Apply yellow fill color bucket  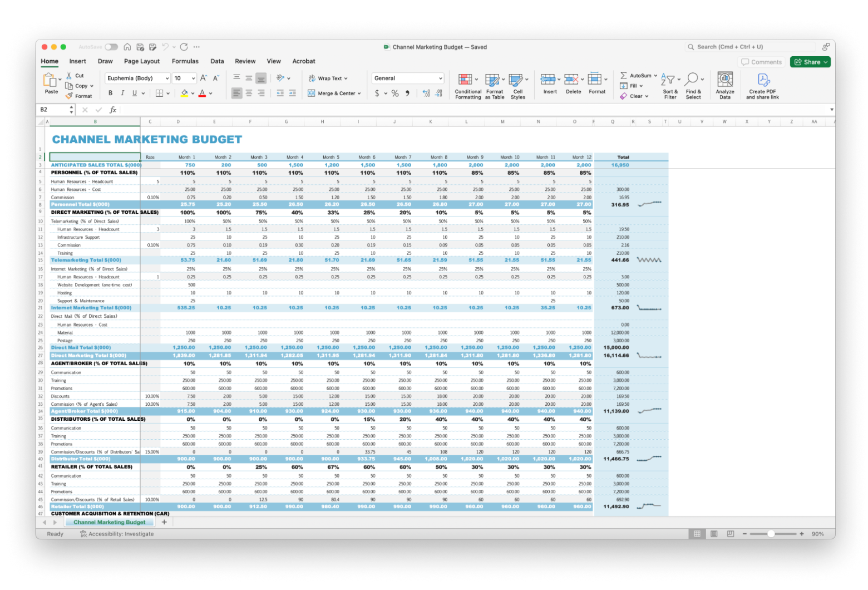click(x=184, y=94)
